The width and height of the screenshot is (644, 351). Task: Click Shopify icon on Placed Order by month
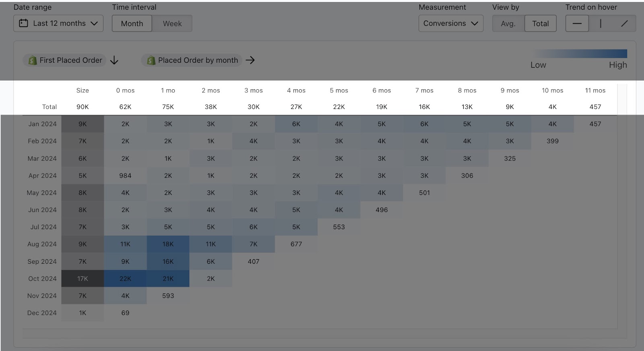point(151,60)
